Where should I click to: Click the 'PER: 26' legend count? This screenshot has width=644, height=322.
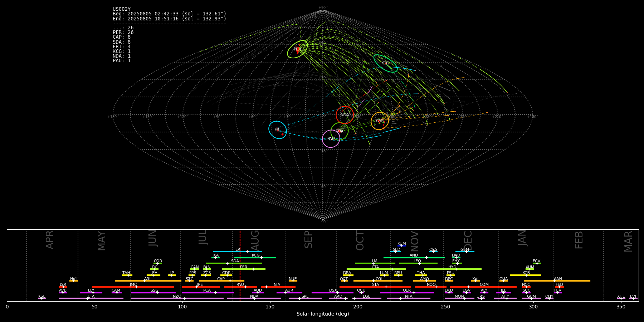coord(123,33)
